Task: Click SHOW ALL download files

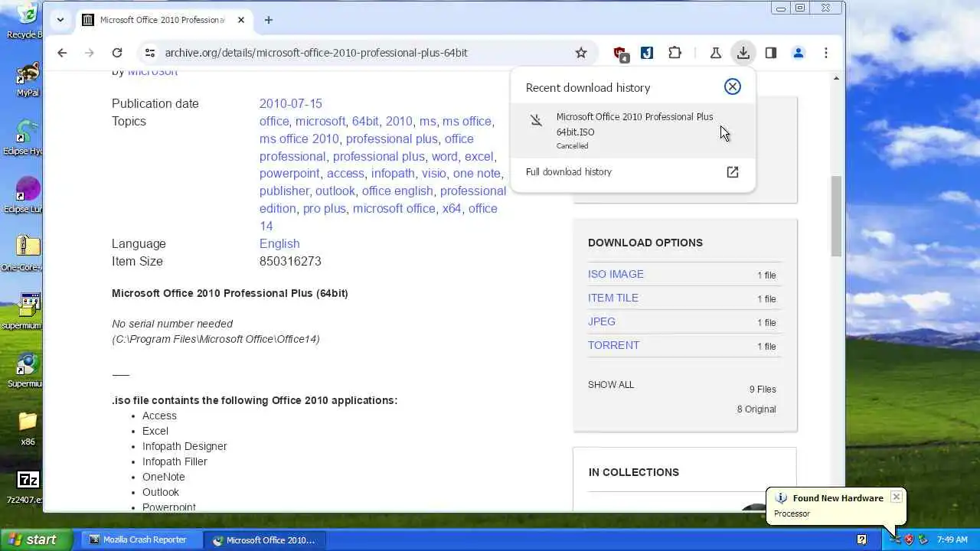Action: tap(611, 385)
